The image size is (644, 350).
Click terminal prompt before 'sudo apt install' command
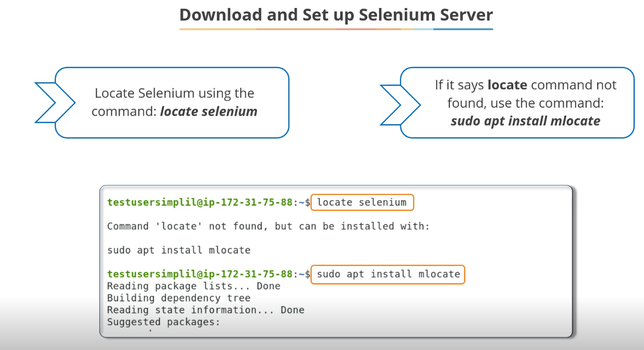[209, 274]
